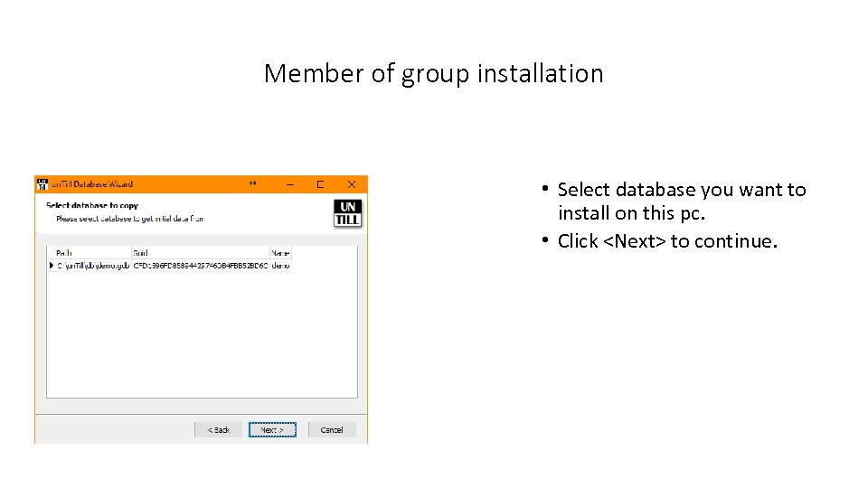Select the row indicator arrow for demo.gdb
868x488 pixels.
pyautogui.click(x=51, y=266)
